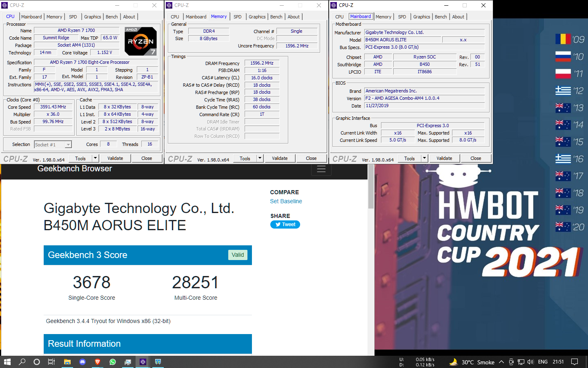Viewport: 588px width, 368px height.
Task: Click the Valid badge on Geekbench score
Action: pos(238,255)
